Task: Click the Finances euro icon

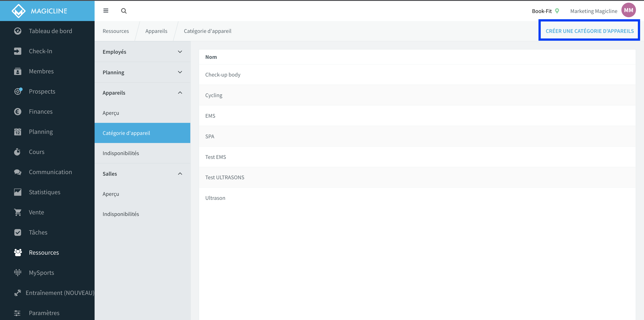Action: coord(17,112)
